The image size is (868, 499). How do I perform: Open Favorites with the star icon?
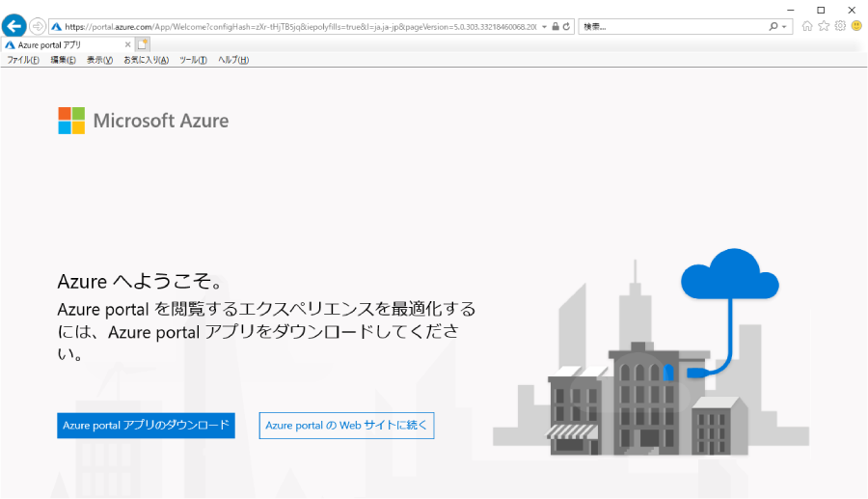[x=824, y=26]
